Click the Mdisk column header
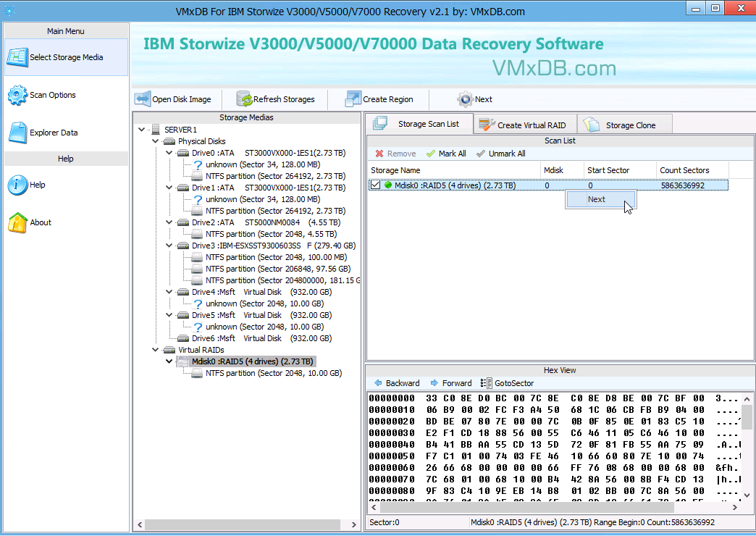This screenshot has height=536, width=756. point(562,170)
